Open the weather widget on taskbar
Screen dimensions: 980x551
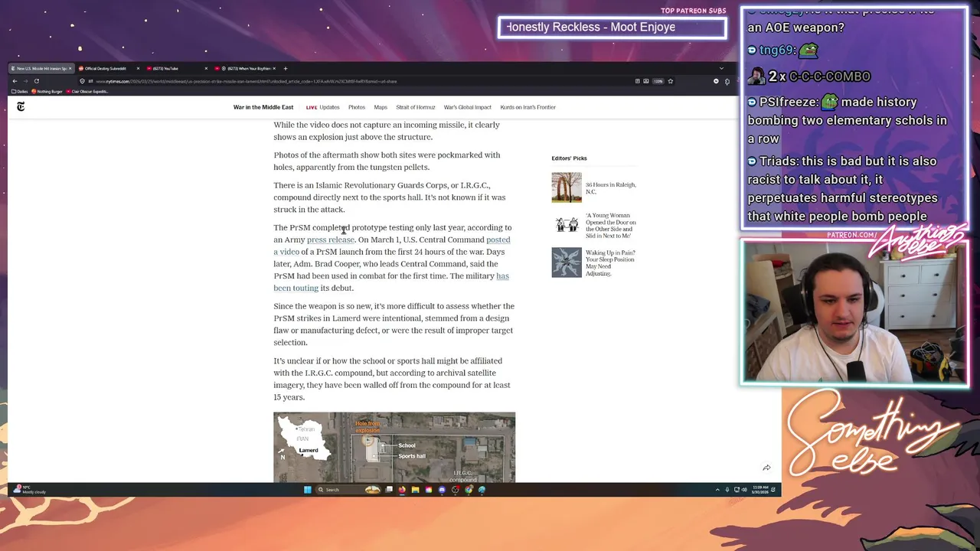31,490
